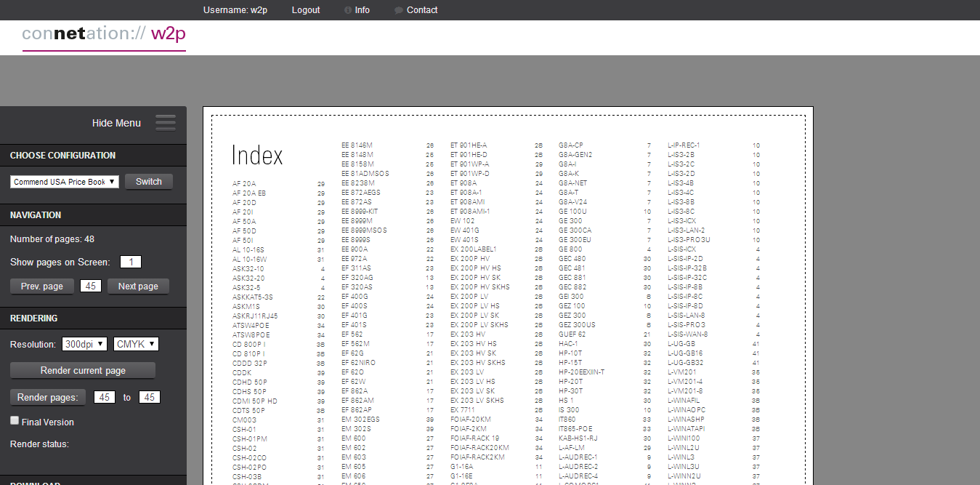This screenshot has width=980, height=485.
Task: Click Render current page button
Action: pyautogui.click(x=83, y=371)
